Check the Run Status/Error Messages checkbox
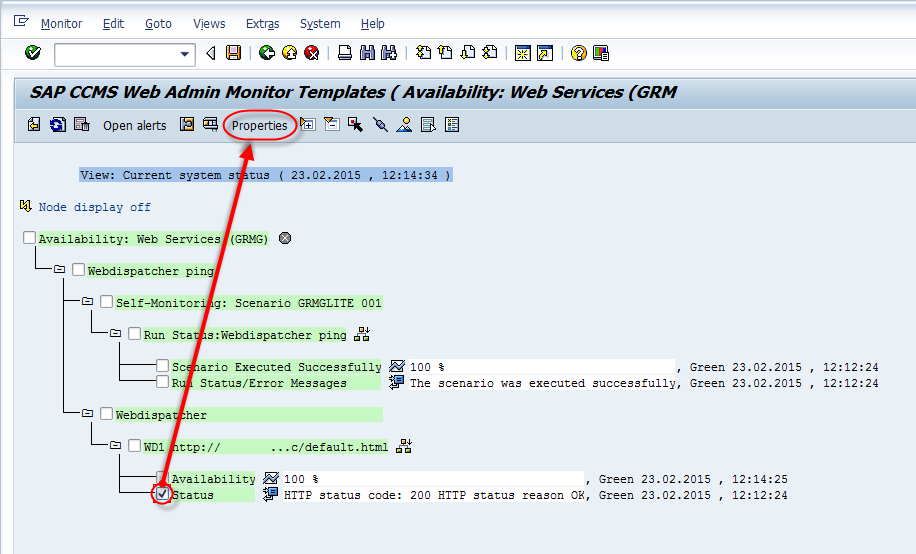 [x=162, y=382]
